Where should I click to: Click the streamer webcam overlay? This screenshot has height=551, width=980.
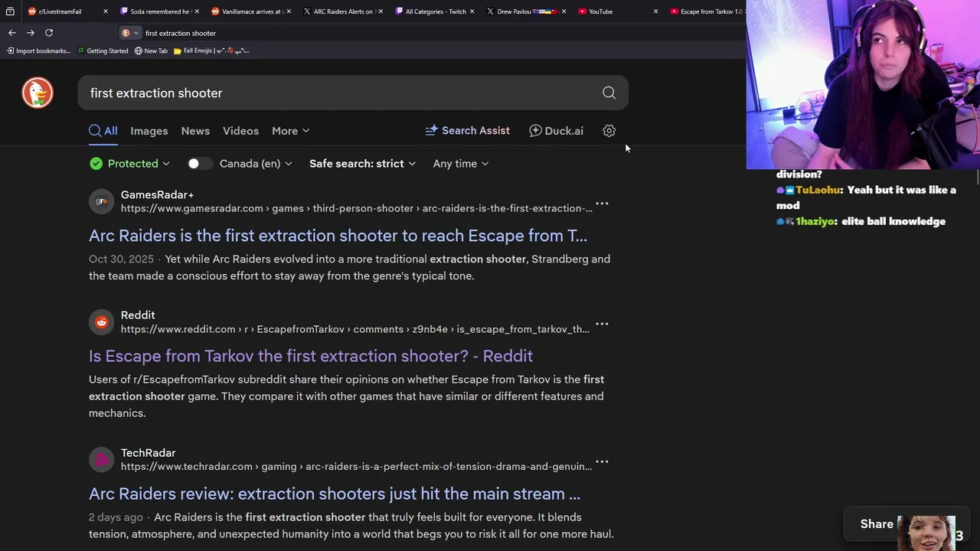point(863,84)
